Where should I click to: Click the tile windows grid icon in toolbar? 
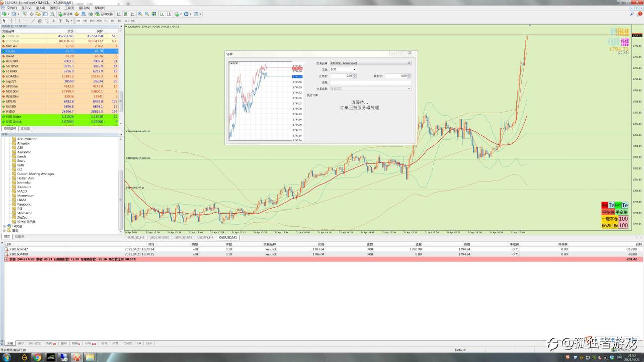click(153, 14)
